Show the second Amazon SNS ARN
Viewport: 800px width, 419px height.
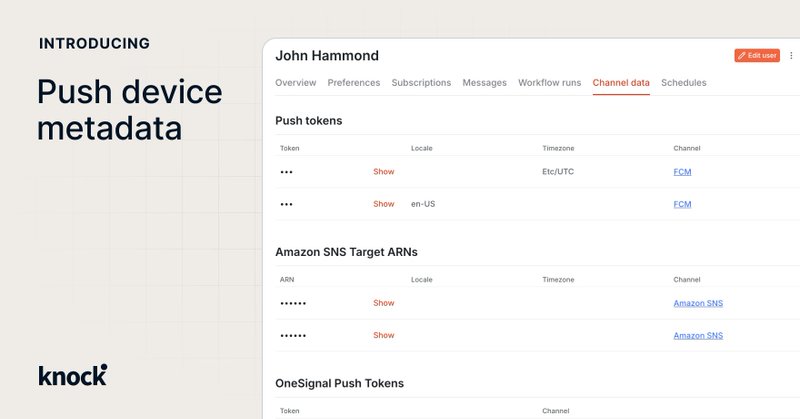click(384, 335)
